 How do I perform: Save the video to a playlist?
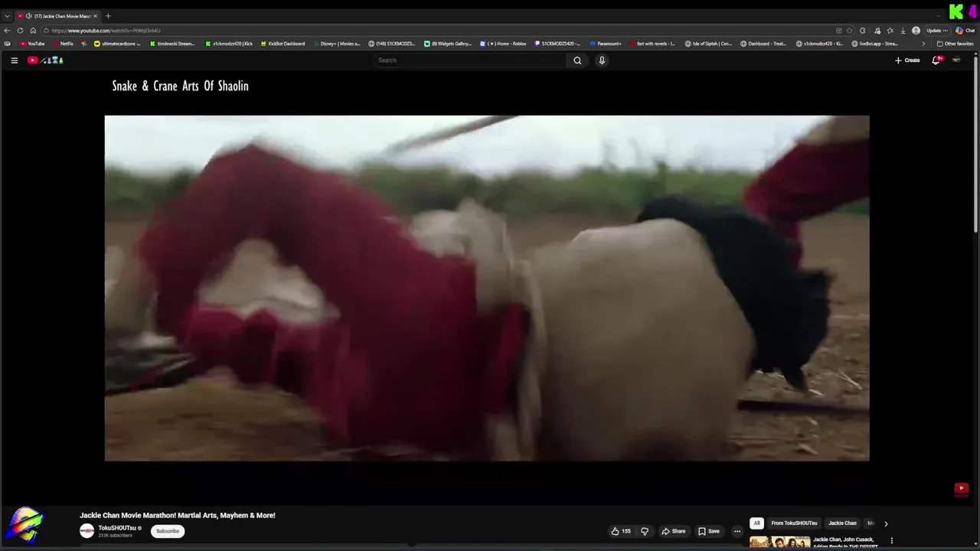[x=709, y=531]
